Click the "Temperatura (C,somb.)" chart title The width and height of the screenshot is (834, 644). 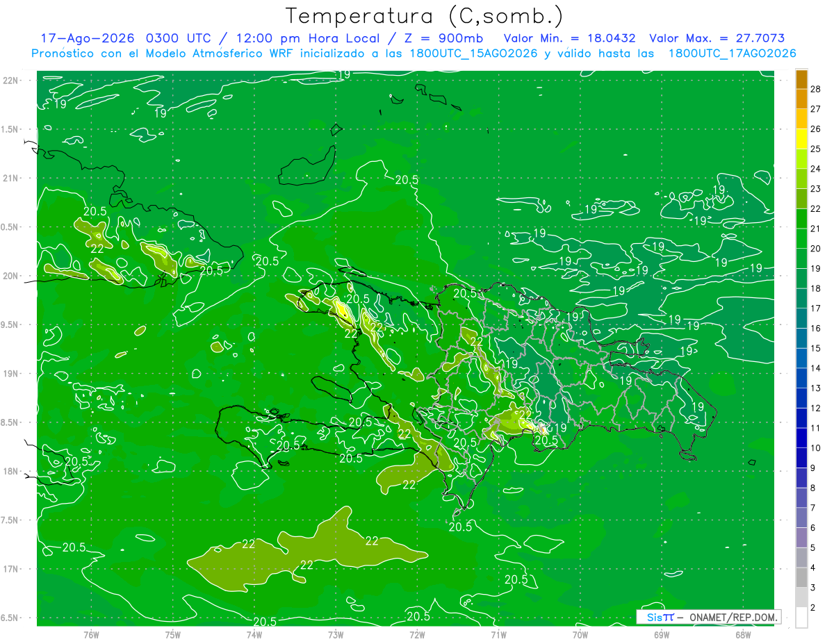coord(425,16)
